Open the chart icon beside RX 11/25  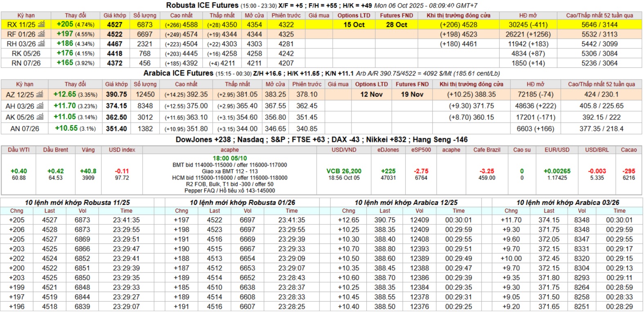coord(41,25)
